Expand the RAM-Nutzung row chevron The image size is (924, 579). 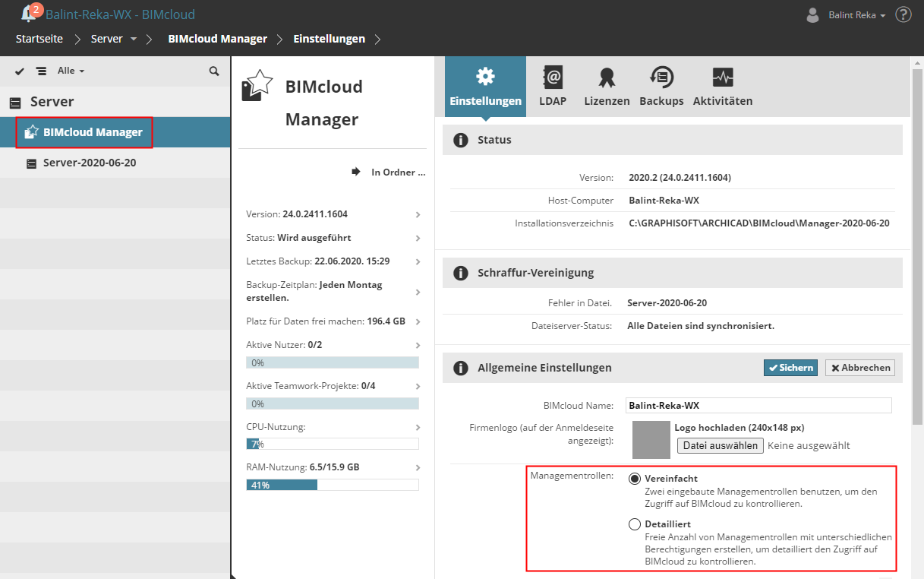click(x=418, y=468)
